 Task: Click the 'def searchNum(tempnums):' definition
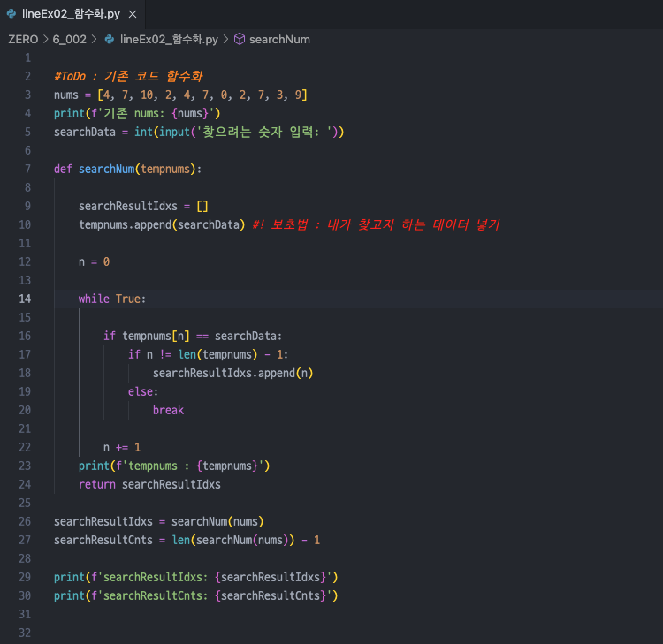(x=127, y=169)
